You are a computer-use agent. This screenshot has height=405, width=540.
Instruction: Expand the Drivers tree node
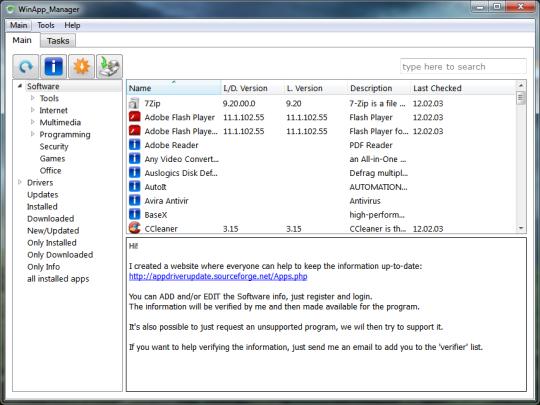click(x=20, y=182)
